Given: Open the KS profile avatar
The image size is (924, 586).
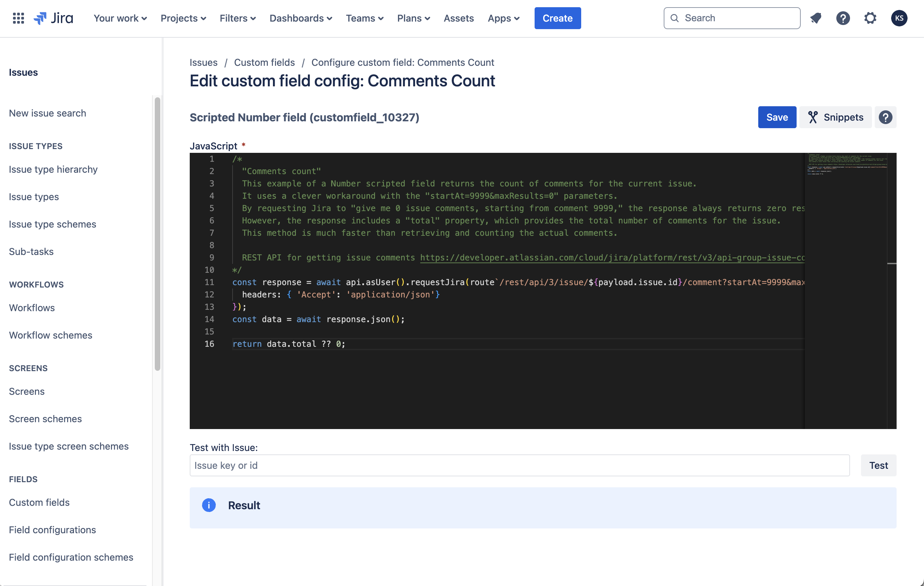Looking at the screenshot, I should coord(899,18).
